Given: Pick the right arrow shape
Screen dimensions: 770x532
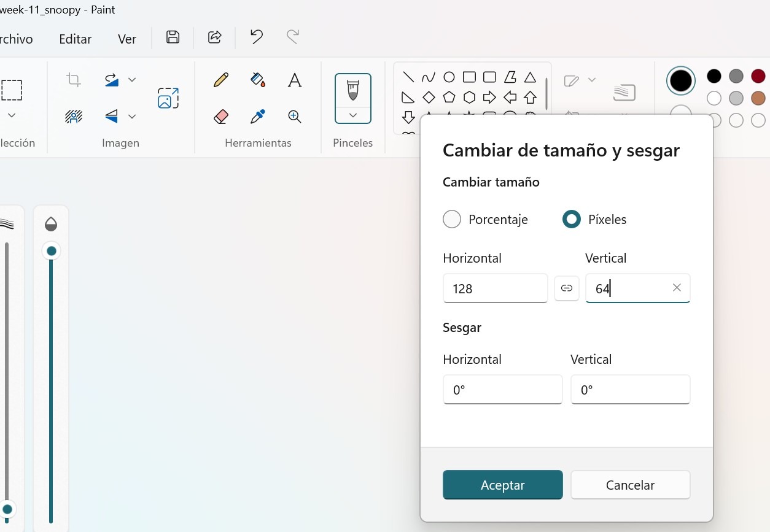Looking at the screenshot, I should tap(489, 97).
